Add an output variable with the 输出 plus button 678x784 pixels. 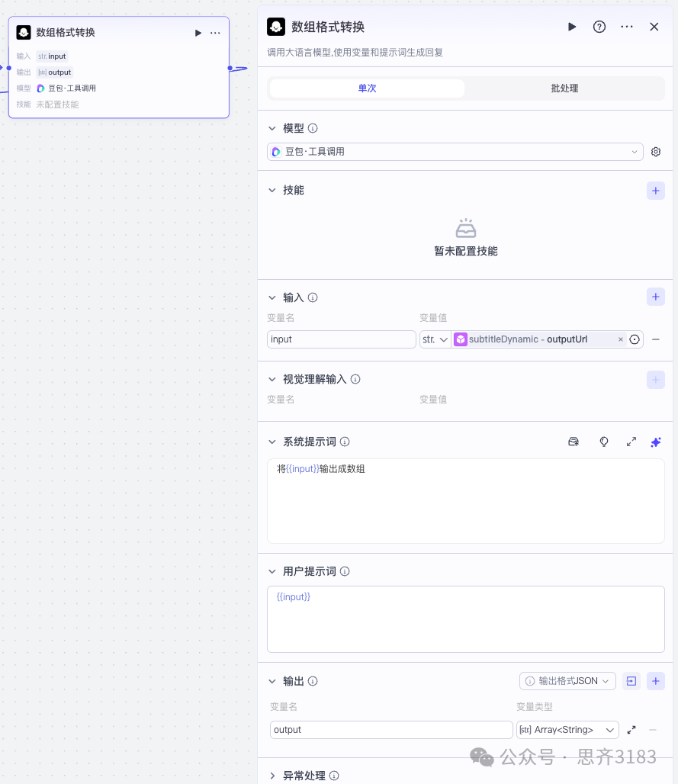(655, 681)
